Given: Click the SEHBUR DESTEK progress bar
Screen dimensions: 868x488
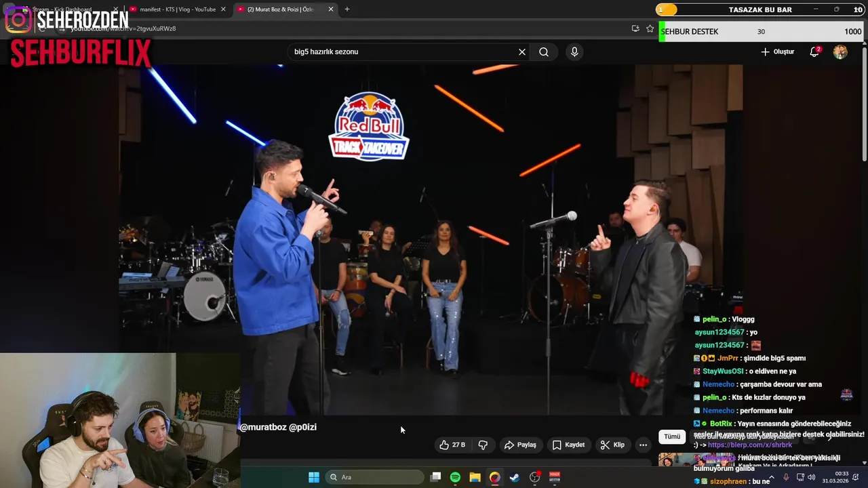Looking at the screenshot, I should [x=761, y=32].
